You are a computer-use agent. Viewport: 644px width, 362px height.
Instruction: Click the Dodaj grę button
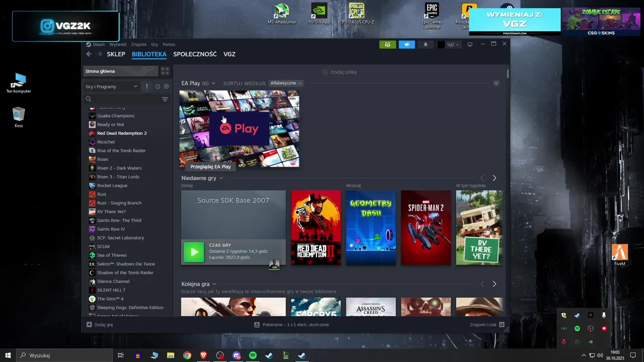pos(100,325)
